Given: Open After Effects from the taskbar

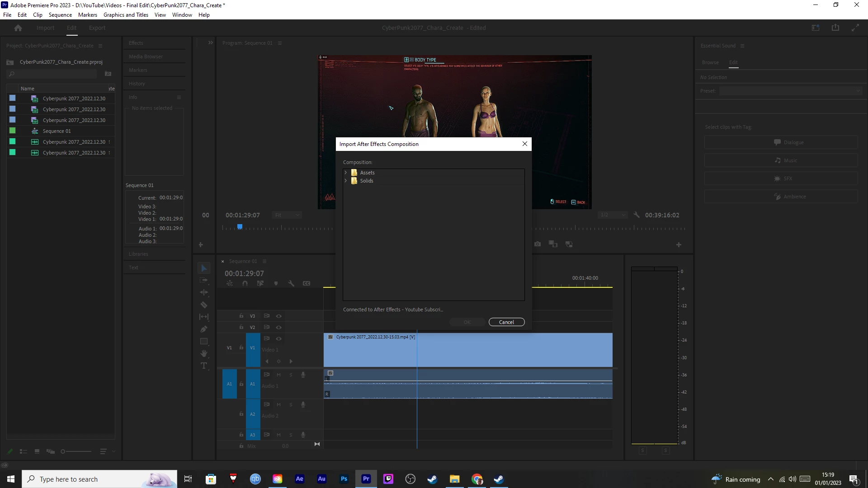Looking at the screenshot, I should [299, 479].
